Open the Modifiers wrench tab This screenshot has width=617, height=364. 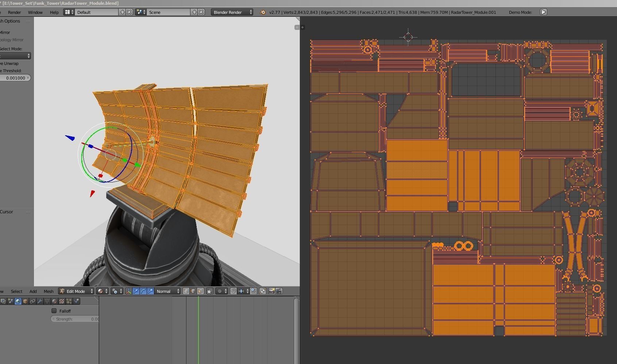[40, 301]
